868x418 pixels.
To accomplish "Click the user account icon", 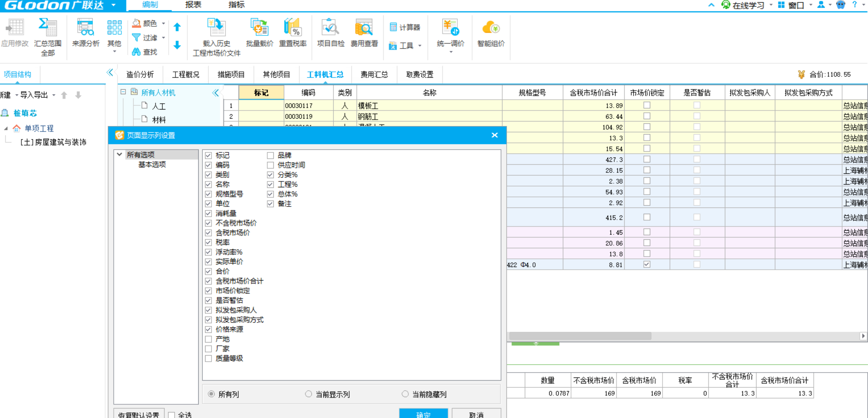I will [x=821, y=5].
